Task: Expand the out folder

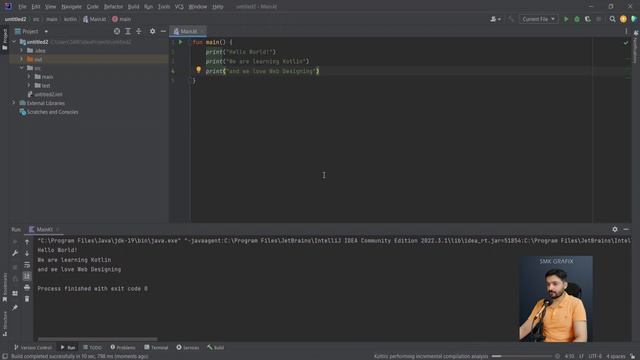Action: tap(22, 59)
